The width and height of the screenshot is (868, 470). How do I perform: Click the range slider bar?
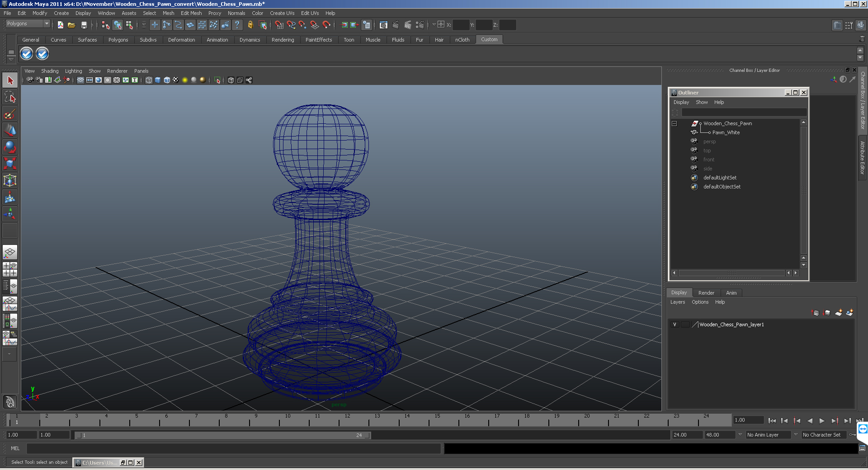(x=222, y=435)
